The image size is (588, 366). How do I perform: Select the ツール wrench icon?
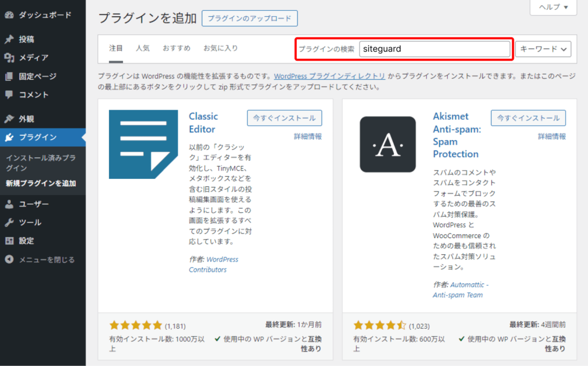coord(8,223)
